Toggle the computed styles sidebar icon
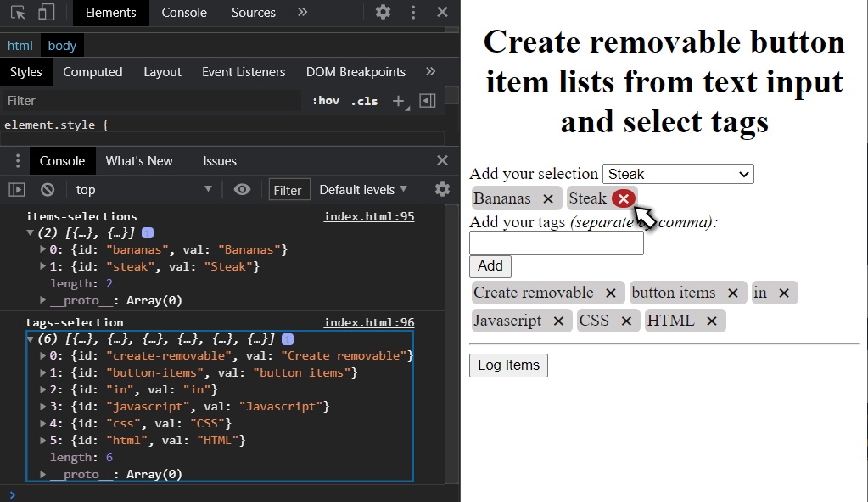The image size is (868, 502). click(428, 101)
